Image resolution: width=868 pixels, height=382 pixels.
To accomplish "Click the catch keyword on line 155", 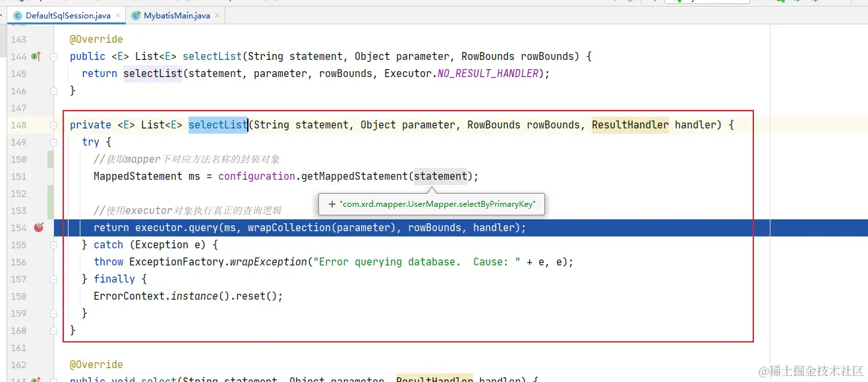I will [x=109, y=245].
